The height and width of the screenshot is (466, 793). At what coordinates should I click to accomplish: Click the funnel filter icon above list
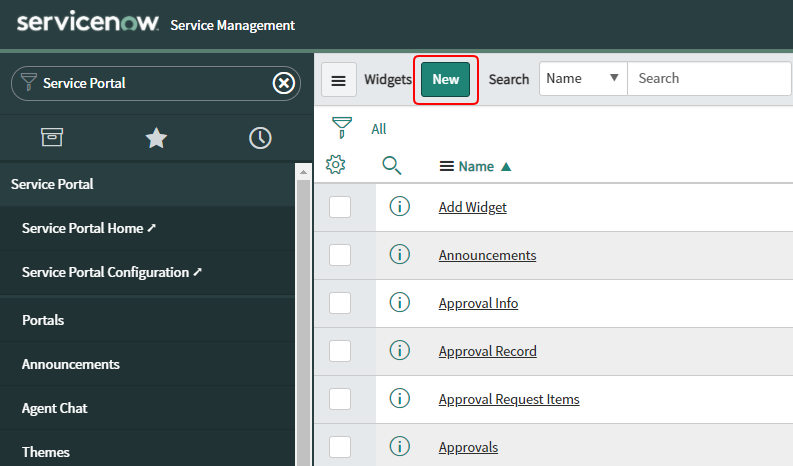click(x=342, y=128)
